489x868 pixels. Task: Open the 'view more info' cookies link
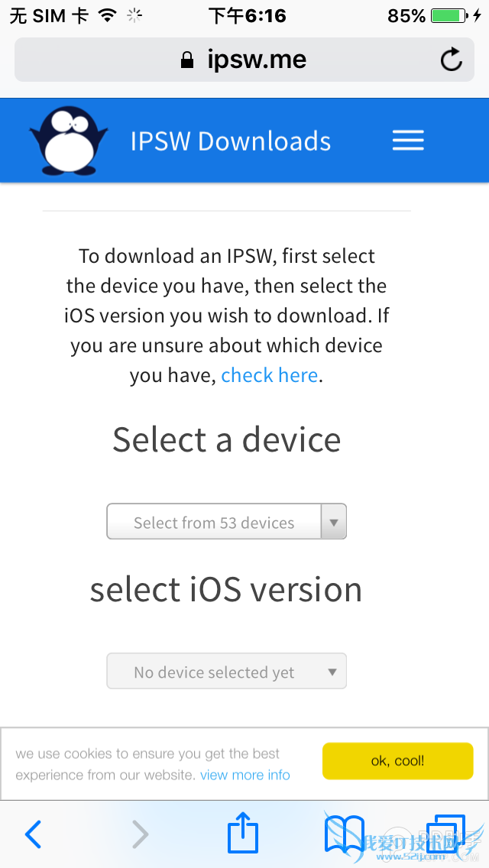pos(244,775)
